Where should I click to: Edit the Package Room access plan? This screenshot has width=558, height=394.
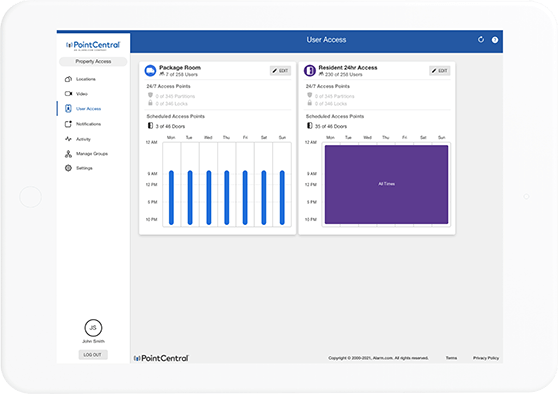pos(280,71)
